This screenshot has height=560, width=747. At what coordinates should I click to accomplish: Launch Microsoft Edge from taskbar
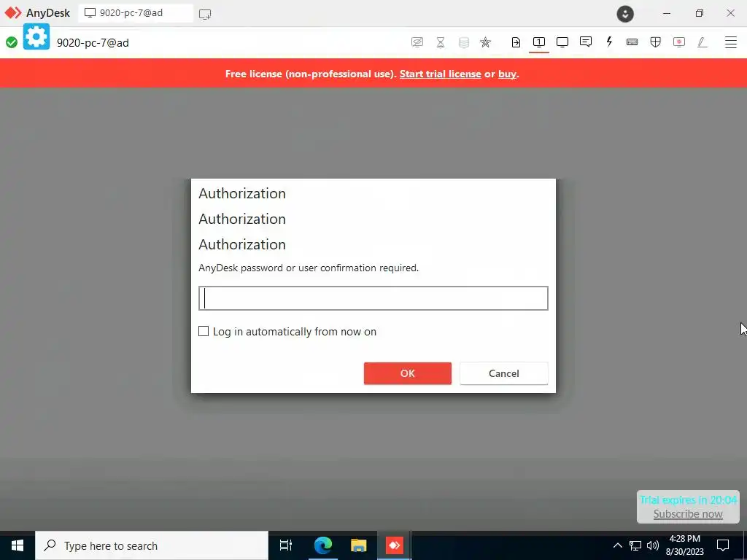[322, 545]
